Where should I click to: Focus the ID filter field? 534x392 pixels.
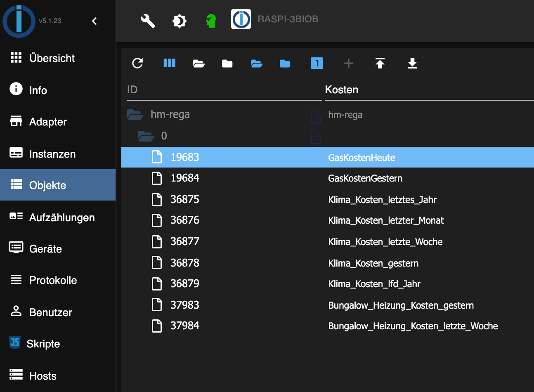point(224,90)
